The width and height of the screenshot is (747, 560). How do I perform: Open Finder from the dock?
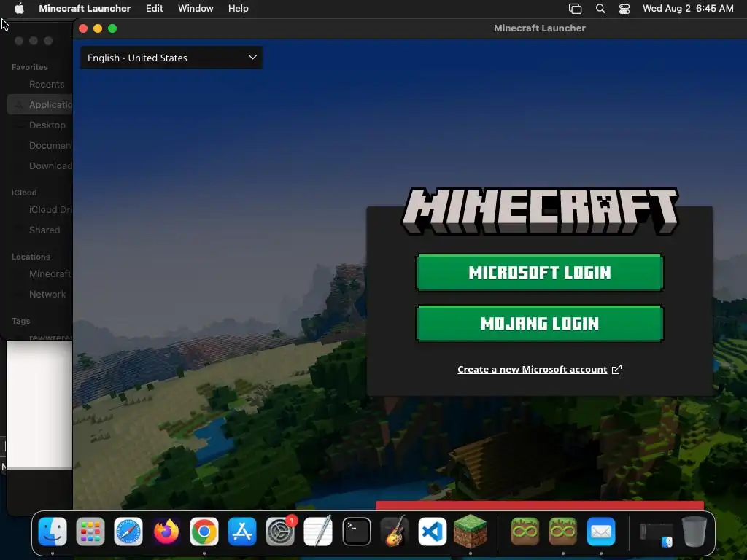pyautogui.click(x=53, y=532)
